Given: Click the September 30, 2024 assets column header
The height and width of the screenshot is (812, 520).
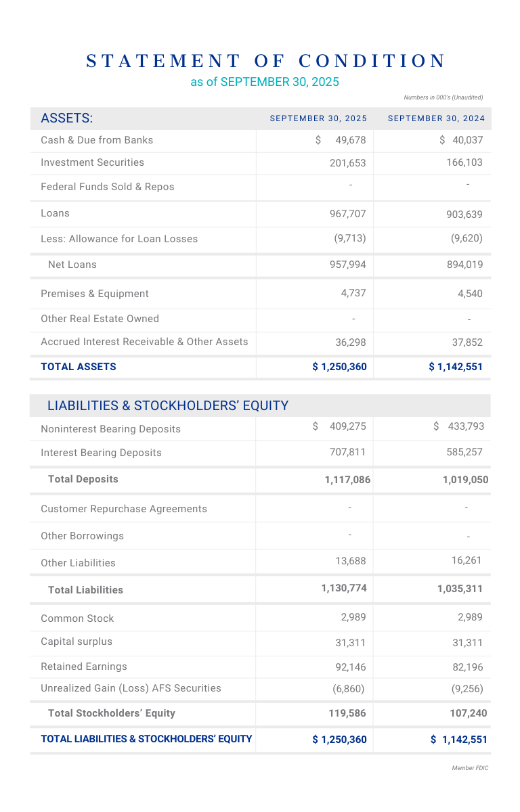Looking at the screenshot, I should [x=436, y=118].
